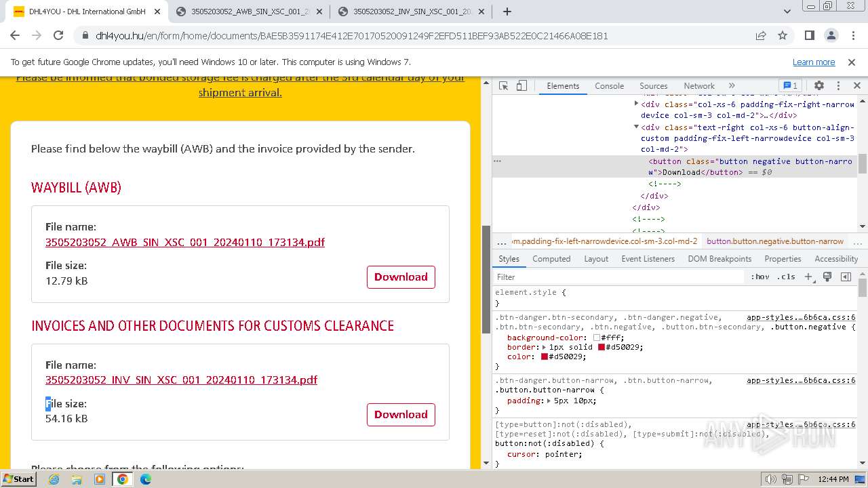Open the INV_SIN_XSC_001 pdf link
Screen dimensions: 868x488
pyautogui.click(x=181, y=380)
